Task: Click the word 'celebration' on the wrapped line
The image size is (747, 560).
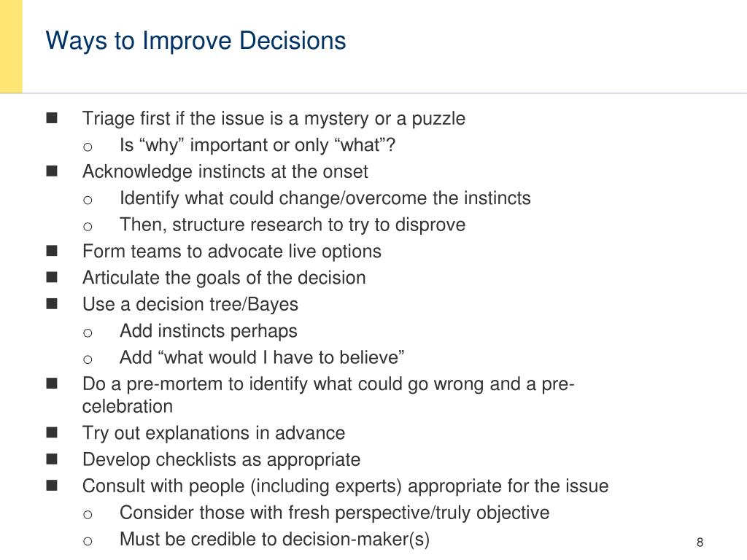Action: click(x=128, y=407)
